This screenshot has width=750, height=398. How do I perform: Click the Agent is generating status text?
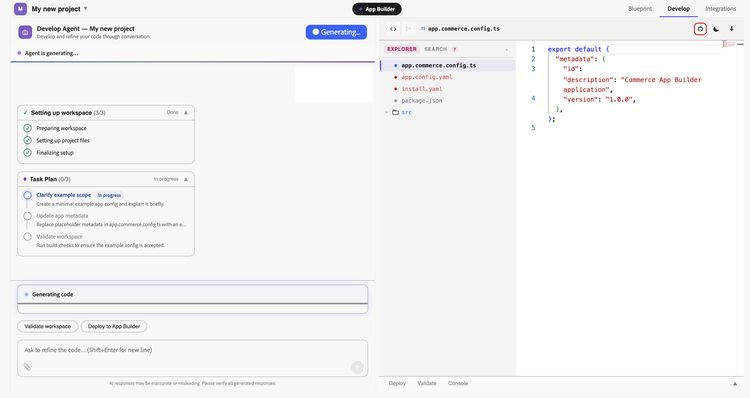[51, 53]
